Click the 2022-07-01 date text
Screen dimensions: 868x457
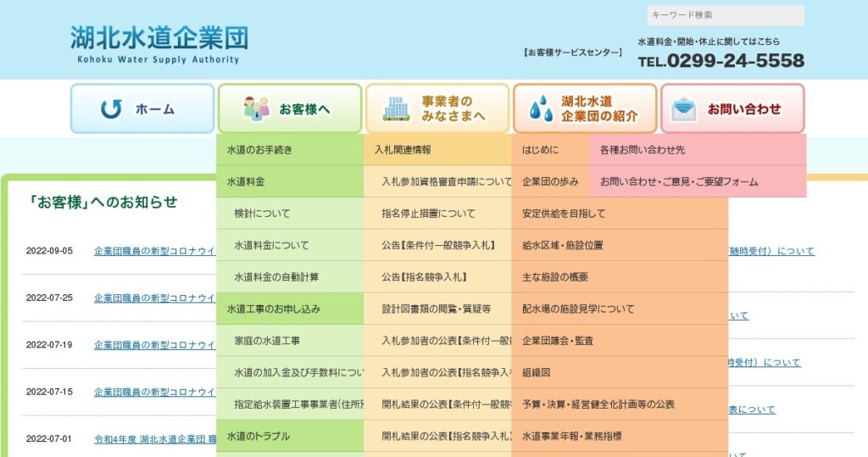pos(49,438)
